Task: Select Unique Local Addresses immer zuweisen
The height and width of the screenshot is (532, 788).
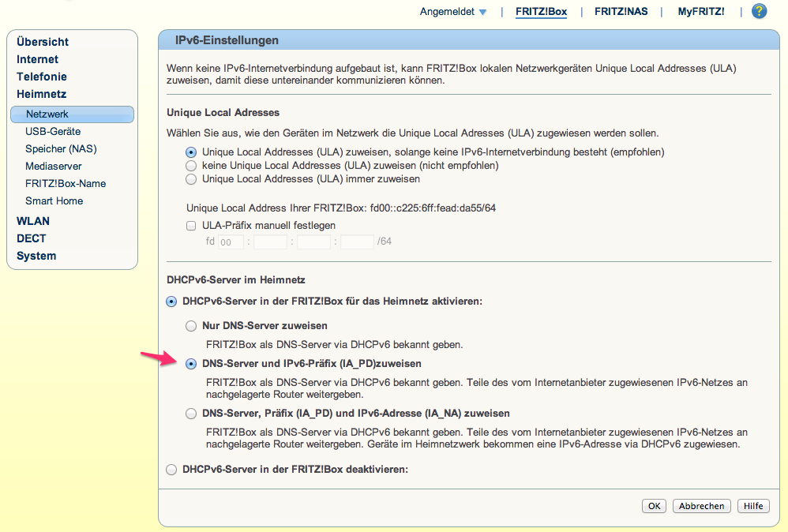Action: (x=191, y=179)
